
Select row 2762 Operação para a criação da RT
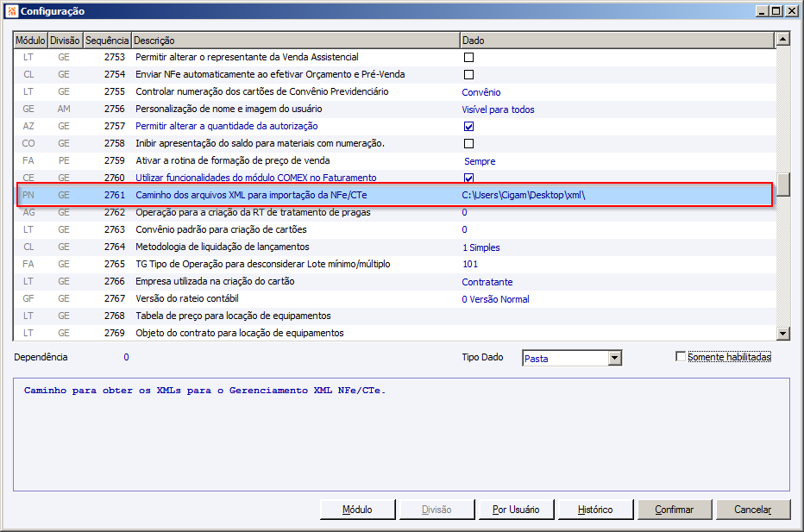click(394, 213)
